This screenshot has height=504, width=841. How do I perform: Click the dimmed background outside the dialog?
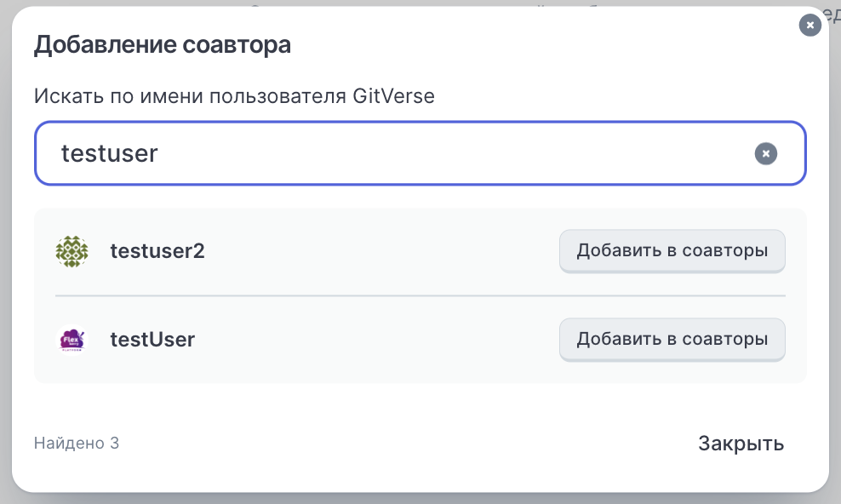836,255
